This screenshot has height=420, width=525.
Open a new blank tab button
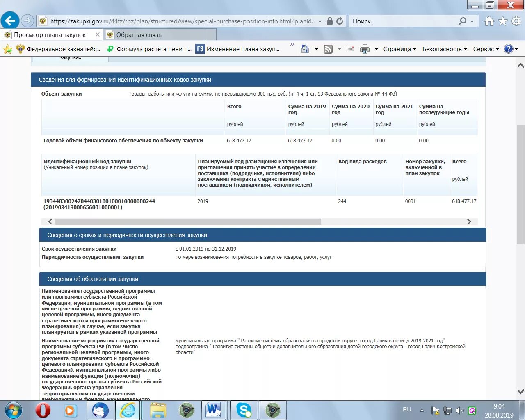(210, 35)
